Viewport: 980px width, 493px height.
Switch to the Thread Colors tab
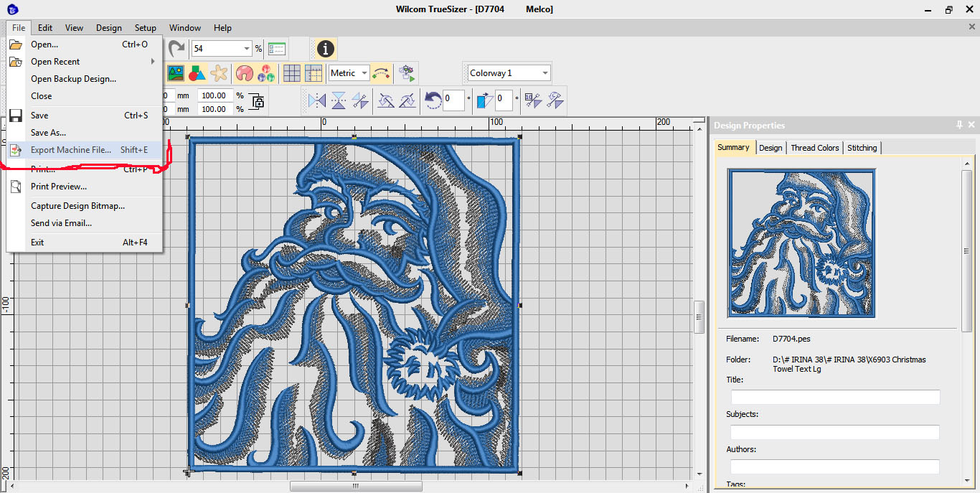point(814,148)
